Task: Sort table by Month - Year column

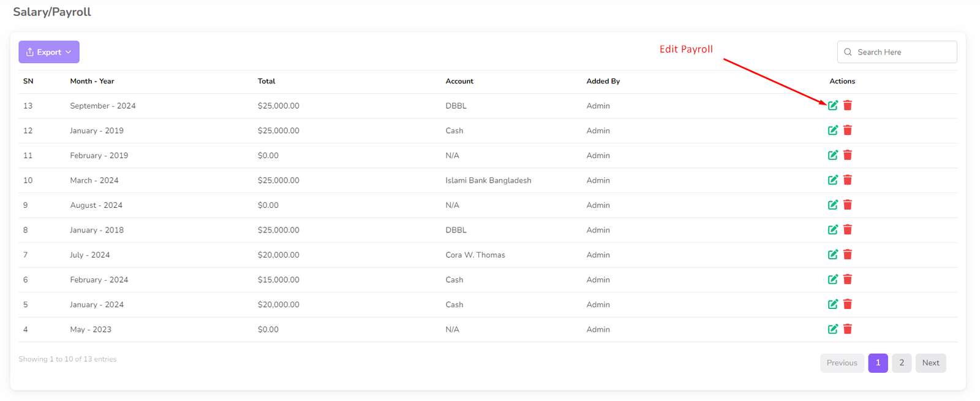Action: (x=92, y=81)
